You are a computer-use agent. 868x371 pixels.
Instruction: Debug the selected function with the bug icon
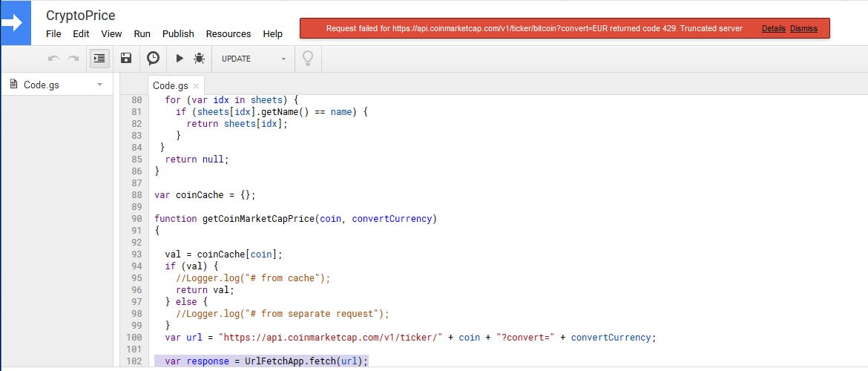(x=200, y=58)
